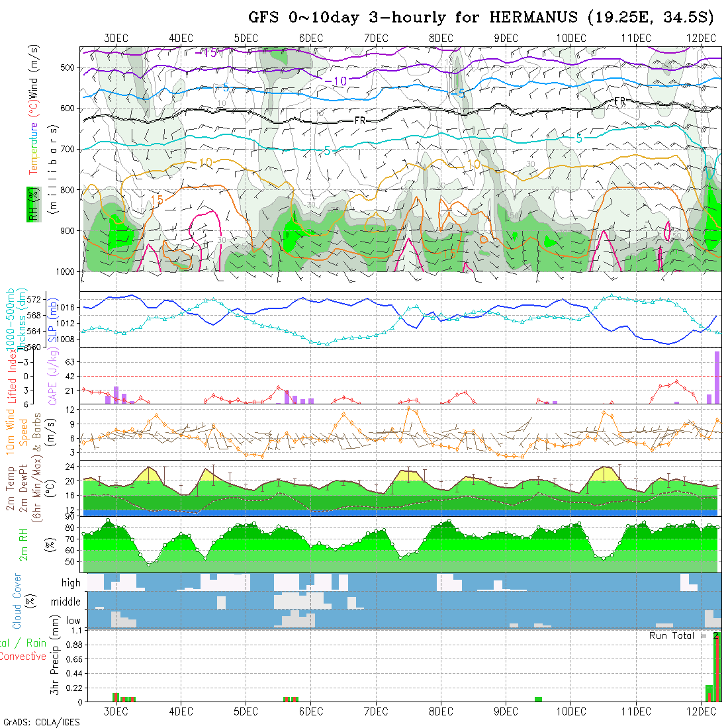Select the 10DEC label on top axis
728x728 pixels.
(571, 38)
